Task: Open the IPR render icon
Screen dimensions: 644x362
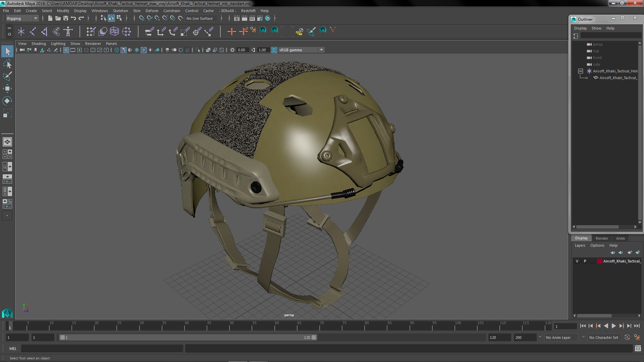Action: click(x=252, y=18)
